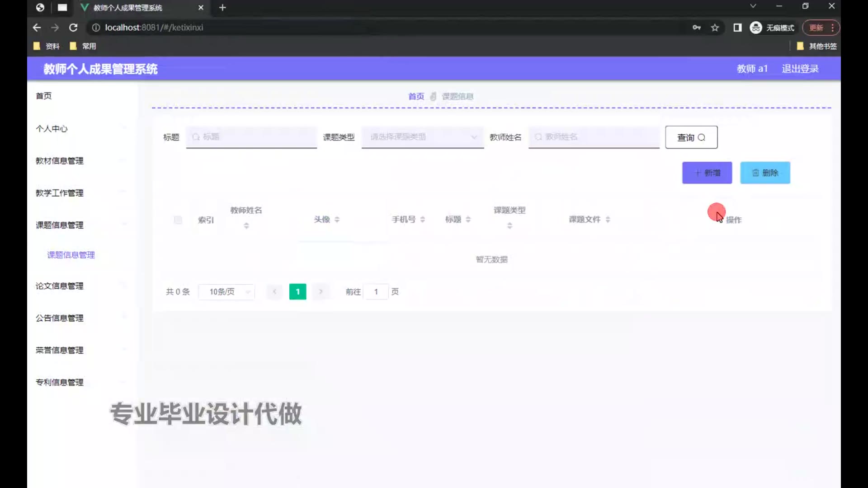Click the bookmark star icon
The width and height of the screenshot is (868, 488).
pos(715,28)
